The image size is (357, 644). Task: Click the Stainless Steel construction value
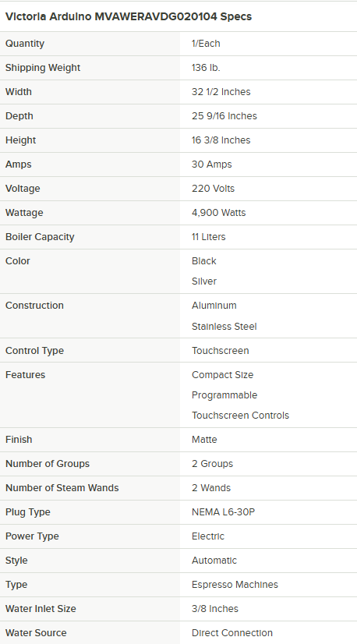pos(224,327)
